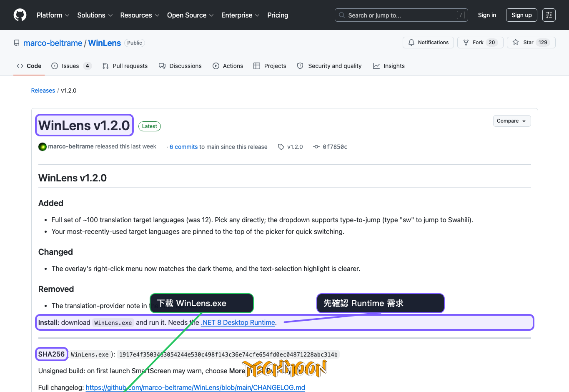
Task: Click the tag icon next to v1.2.0
Action: pos(281,147)
